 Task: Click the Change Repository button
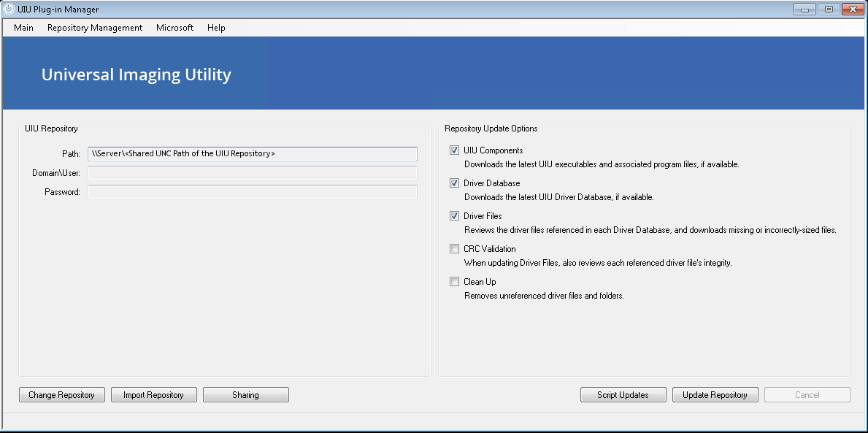[x=61, y=395]
